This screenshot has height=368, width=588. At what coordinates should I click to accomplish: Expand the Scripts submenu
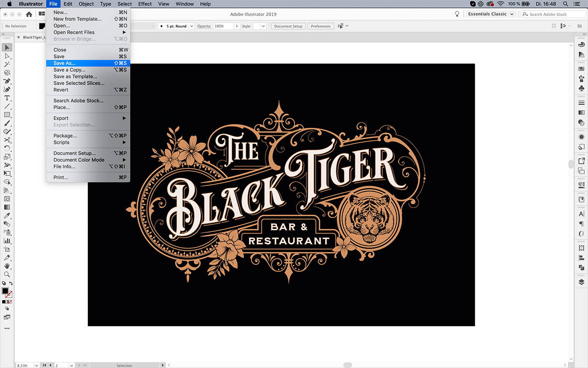pos(87,142)
